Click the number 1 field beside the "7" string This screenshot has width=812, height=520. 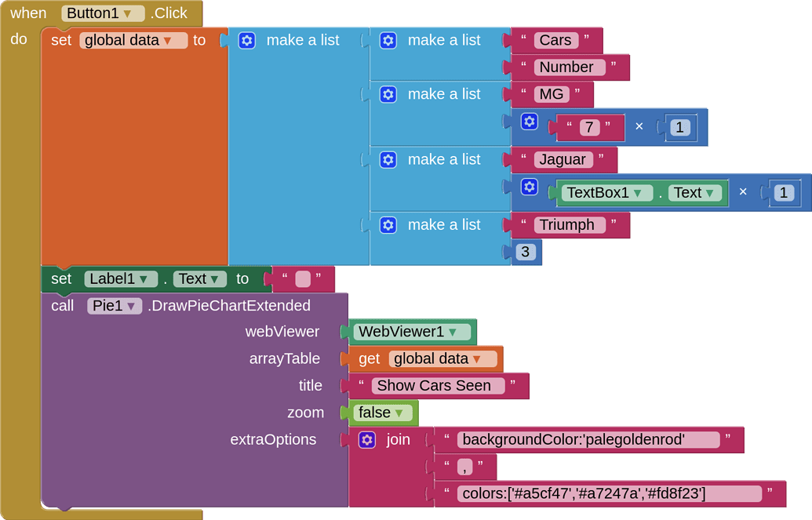point(680,127)
